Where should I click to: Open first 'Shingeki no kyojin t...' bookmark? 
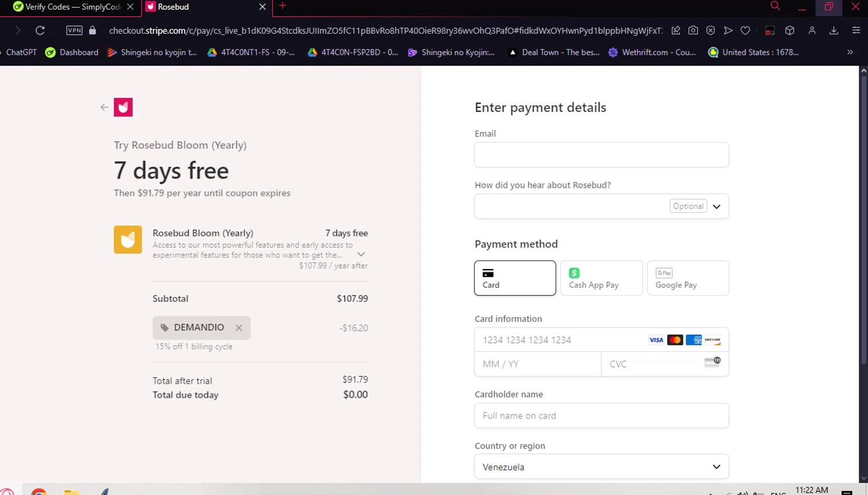tap(152, 52)
